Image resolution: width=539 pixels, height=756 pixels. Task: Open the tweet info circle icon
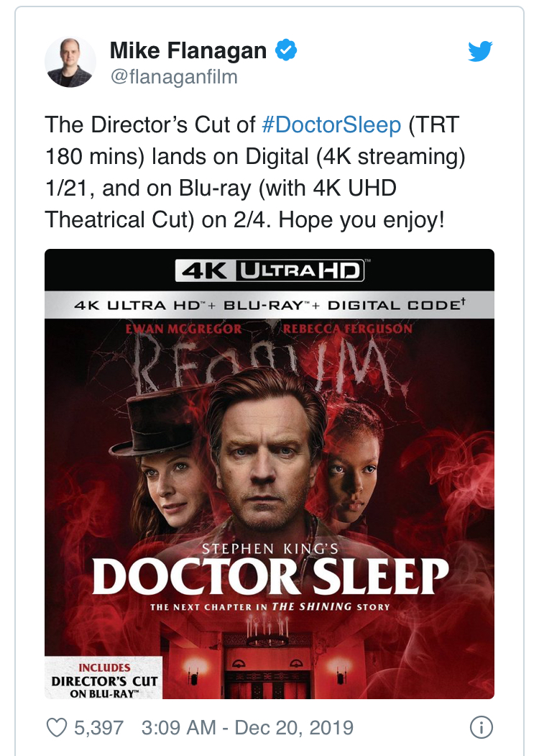coord(481,727)
